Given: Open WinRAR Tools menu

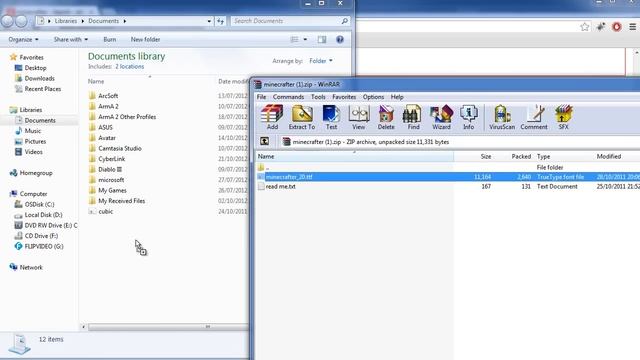Looking at the screenshot, I should coord(318,97).
